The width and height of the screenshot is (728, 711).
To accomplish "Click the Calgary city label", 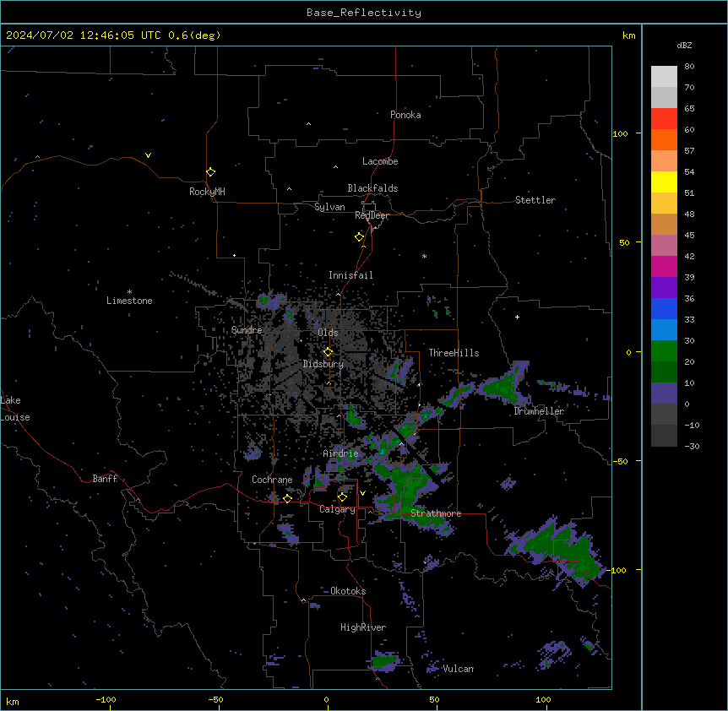I will pos(338,509).
